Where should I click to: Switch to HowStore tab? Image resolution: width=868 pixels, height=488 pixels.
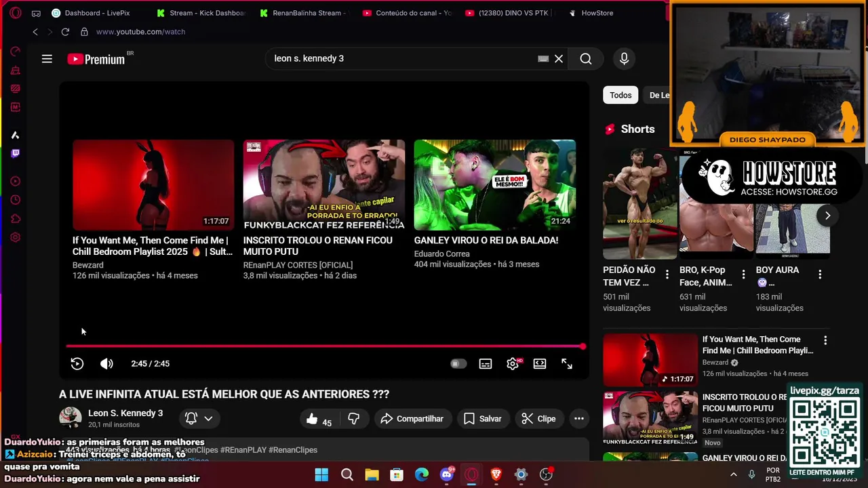coord(591,13)
